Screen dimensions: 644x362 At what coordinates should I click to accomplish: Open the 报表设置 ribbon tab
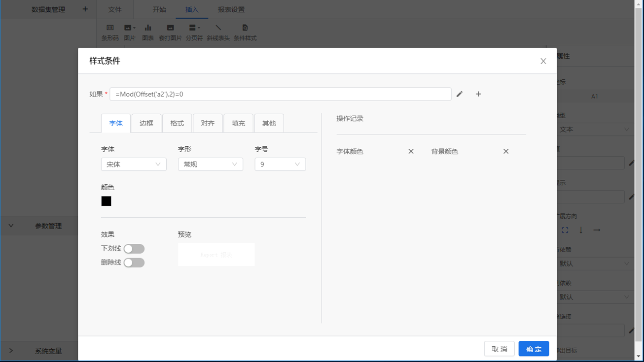coord(231,9)
